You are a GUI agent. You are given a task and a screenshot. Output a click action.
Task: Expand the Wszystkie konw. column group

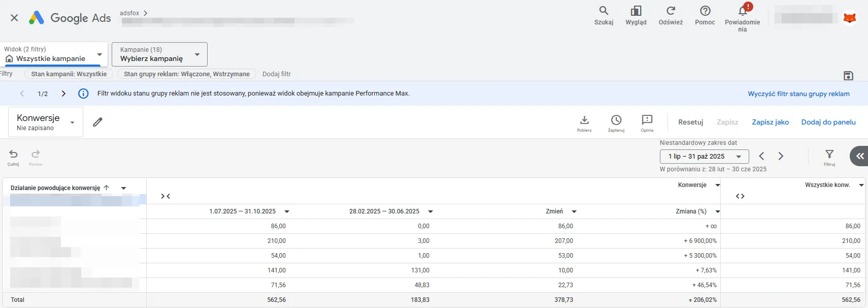click(740, 196)
